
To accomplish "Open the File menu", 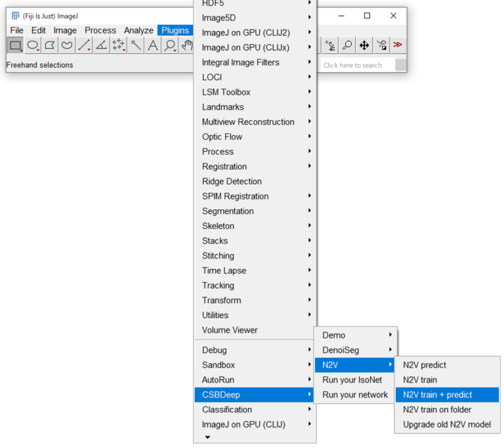I will point(16,30).
